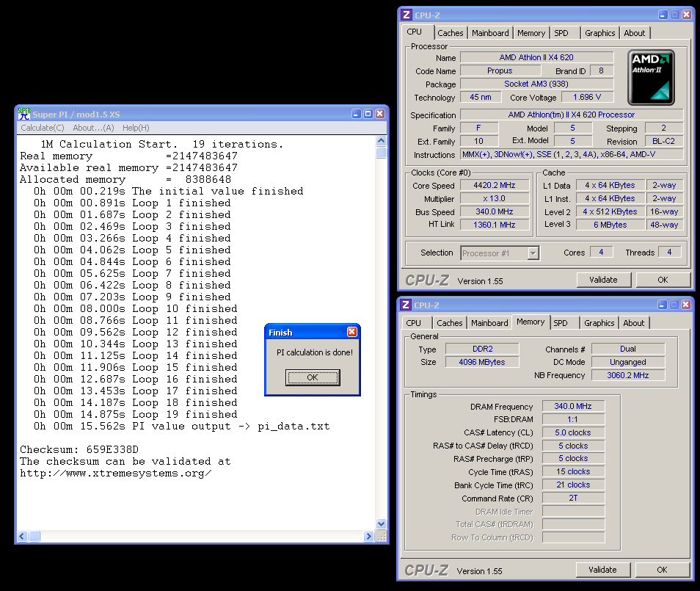This screenshot has width=700, height=591.
Task: Click the CPU-Z logo icon in lower window title bar
Action: tap(405, 305)
